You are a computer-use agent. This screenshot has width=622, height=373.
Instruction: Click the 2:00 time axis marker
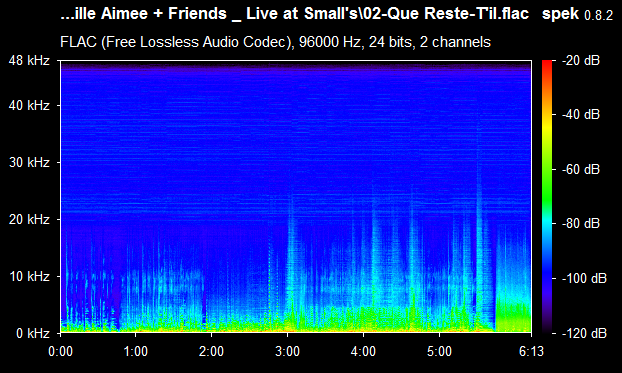click(x=211, y=351)
